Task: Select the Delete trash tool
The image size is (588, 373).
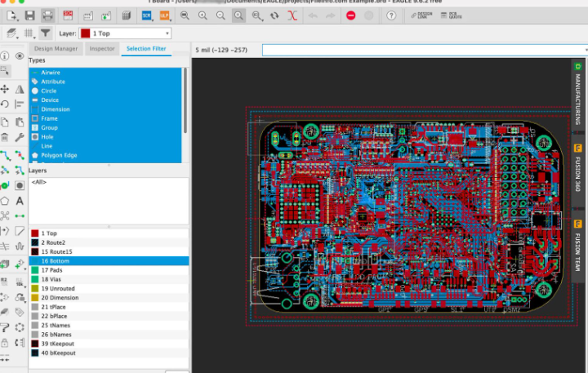Action: [5, 137]
